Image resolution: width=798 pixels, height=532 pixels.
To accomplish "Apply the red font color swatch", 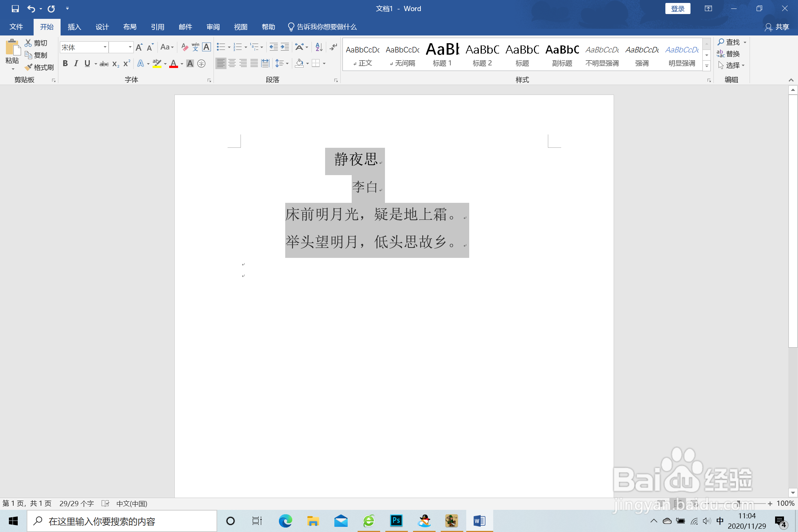I will point(174,64).
